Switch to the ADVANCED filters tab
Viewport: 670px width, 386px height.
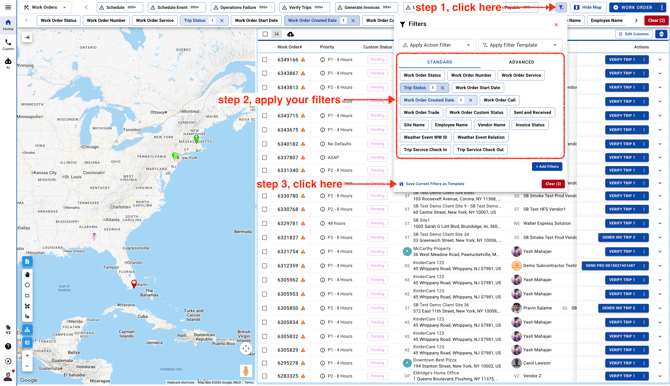pos(521,62)
